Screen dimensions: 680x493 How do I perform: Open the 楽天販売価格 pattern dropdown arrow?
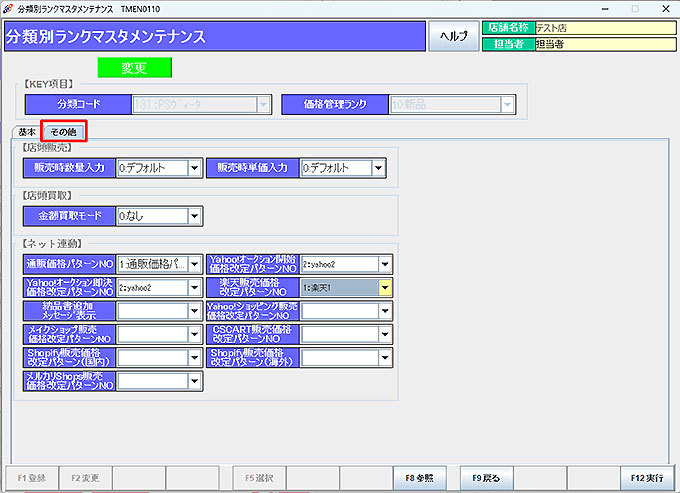tap(384, 287)
